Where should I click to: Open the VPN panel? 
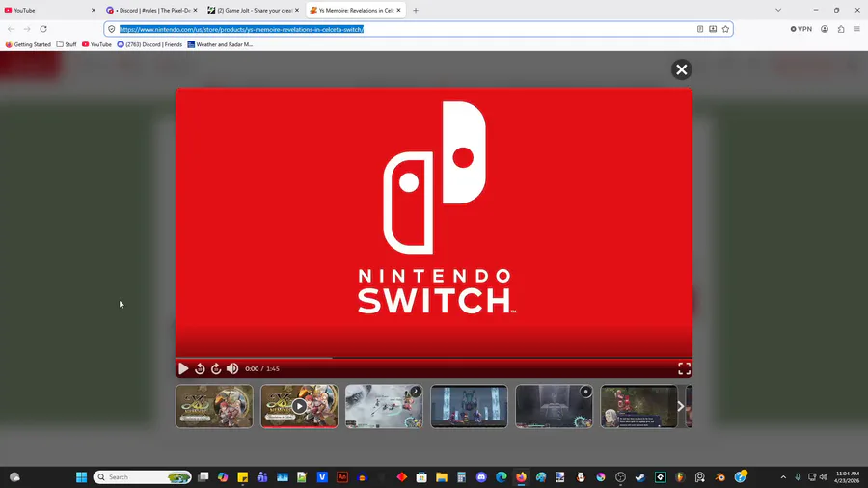tap(801, 29)
